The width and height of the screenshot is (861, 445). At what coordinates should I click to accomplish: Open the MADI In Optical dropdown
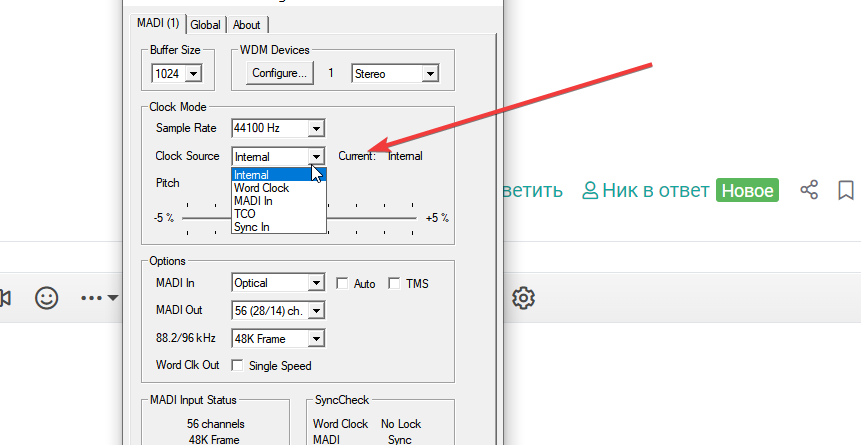[x=316, y=283]
